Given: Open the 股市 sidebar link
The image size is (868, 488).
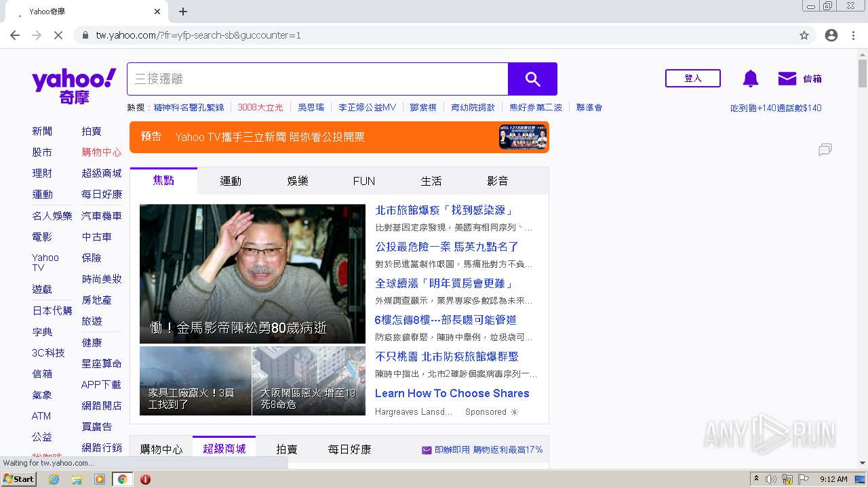Looking at the screenshot, I should (42, 152).
